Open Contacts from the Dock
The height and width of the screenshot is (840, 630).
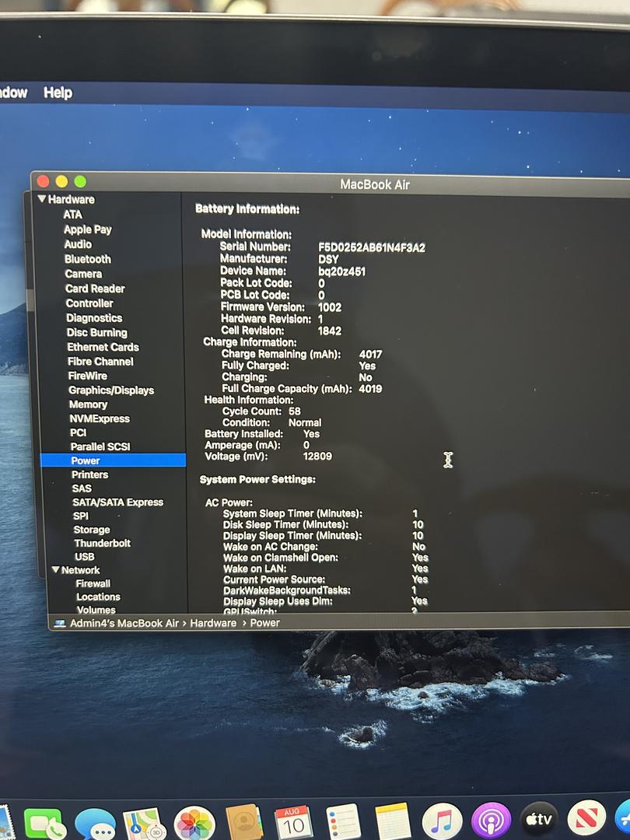[x=244, y=823]
